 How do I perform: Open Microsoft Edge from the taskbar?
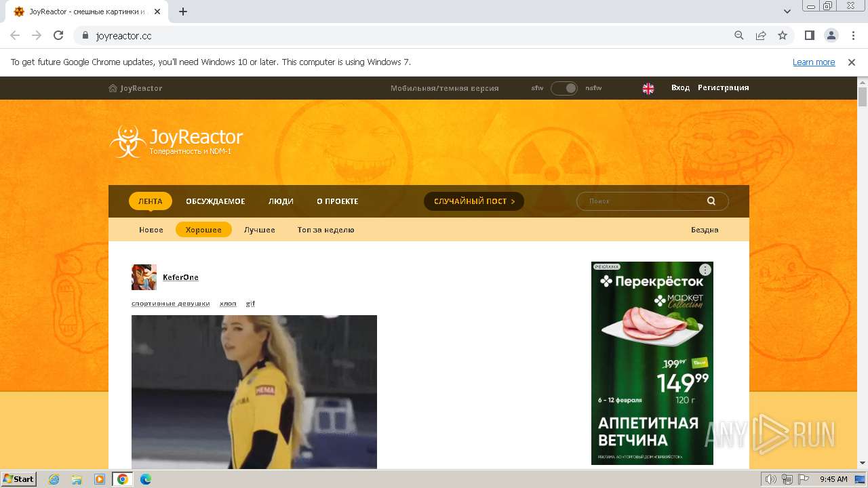(146, 479)
